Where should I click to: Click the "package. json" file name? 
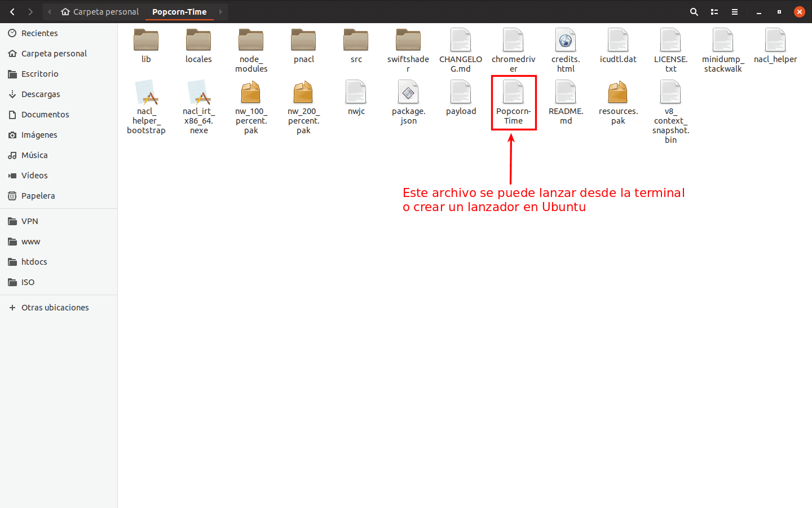pyautogui.click(x=408, y=116)
